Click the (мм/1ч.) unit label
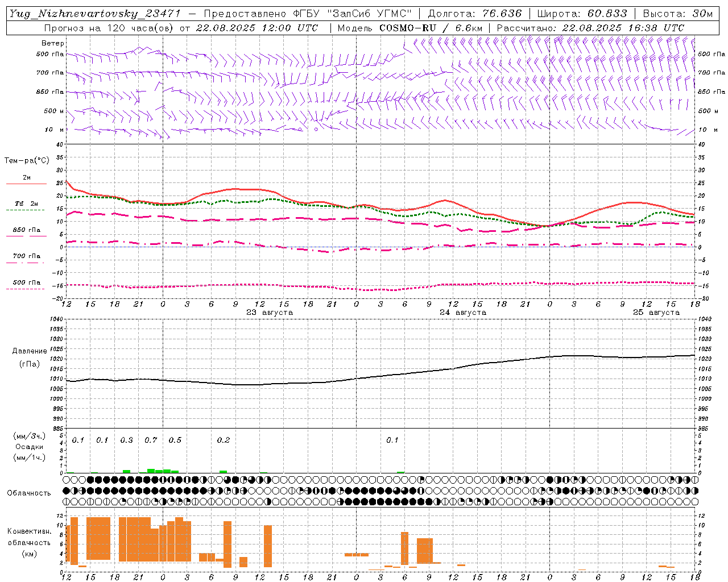 coord(30,458)
